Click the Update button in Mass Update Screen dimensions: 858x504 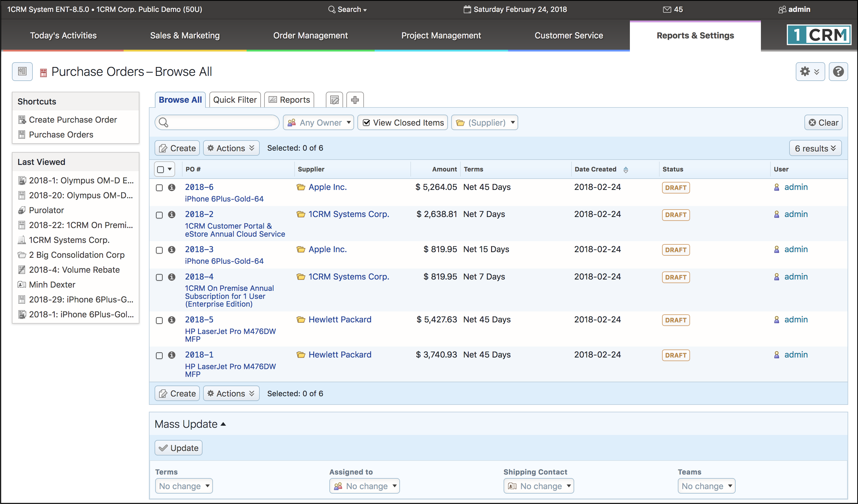[178, 448]
